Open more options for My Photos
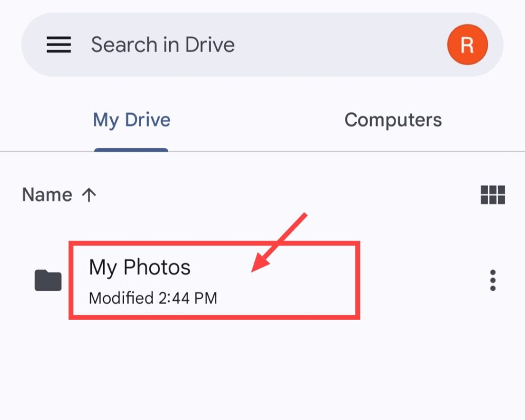The height and width of the screenshot is (420, 525). pyautogui.click(x=493, y=280)
